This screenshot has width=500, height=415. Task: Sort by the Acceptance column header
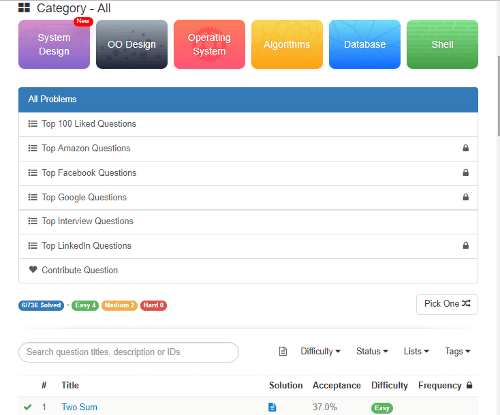pyautogui.click(x=337, y=386)
